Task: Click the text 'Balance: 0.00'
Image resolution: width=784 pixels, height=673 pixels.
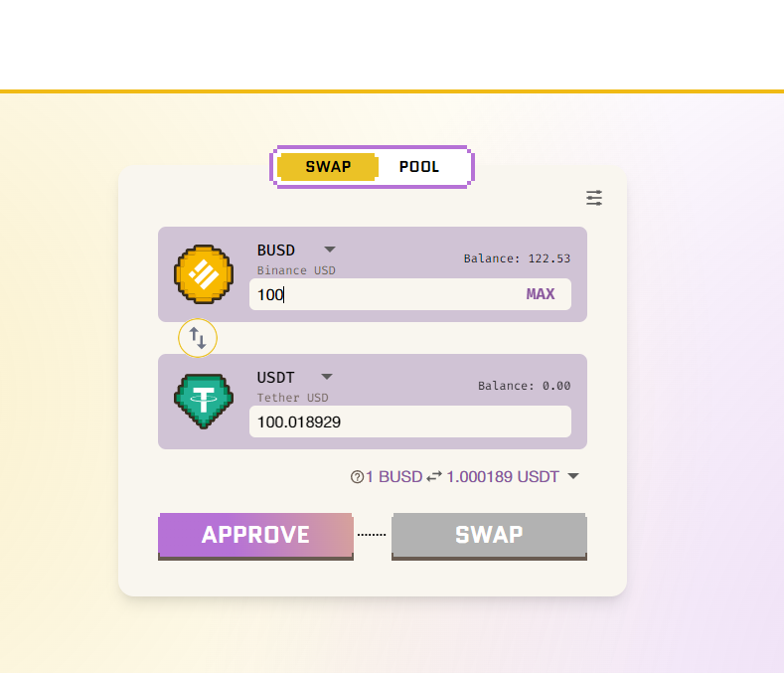Action: click(524, 386)
